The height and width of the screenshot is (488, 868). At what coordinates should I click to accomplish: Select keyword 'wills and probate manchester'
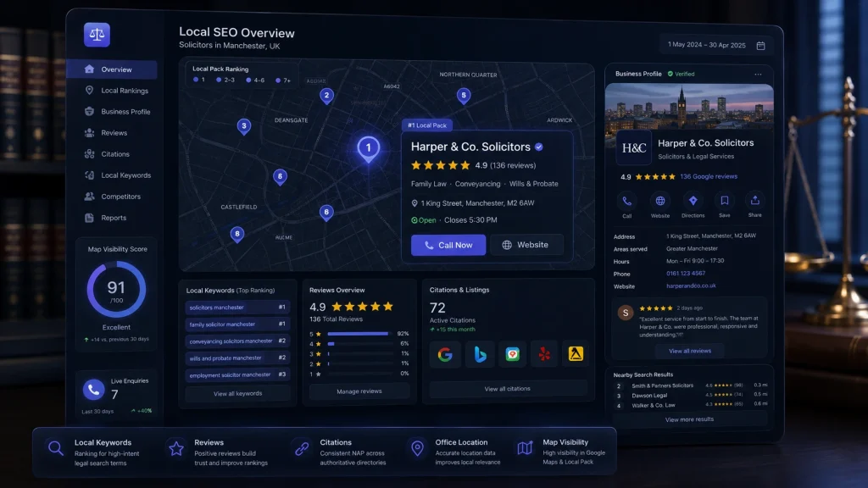[237, 358]
